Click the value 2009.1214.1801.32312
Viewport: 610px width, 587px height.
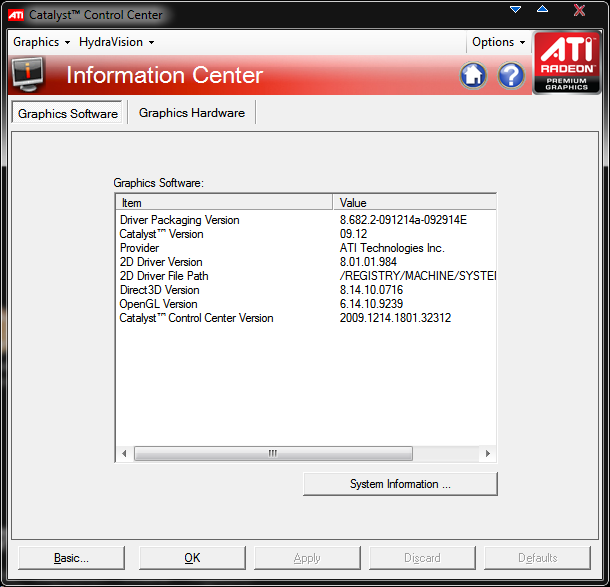(x=395, y=318)
